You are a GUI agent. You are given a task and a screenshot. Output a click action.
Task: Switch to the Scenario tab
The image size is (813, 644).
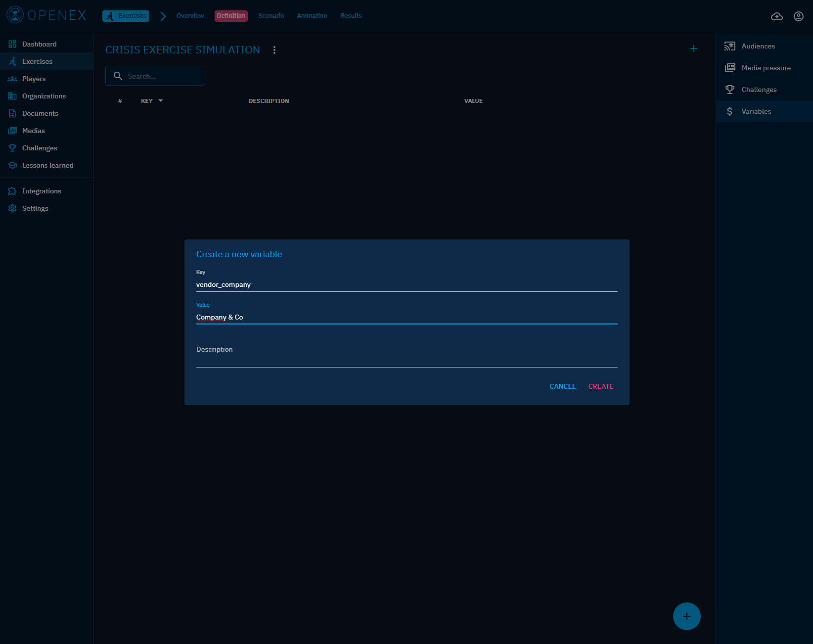pyautogui.click(x=271, y=16)
